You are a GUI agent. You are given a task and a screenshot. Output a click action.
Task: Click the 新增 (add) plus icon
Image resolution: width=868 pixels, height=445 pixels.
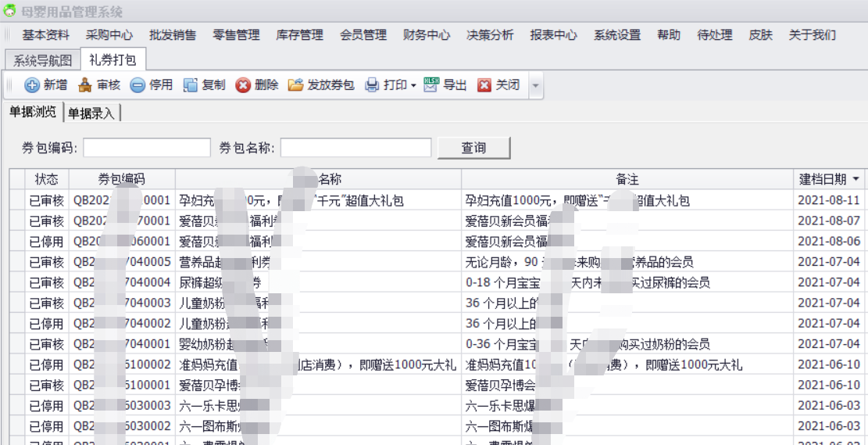tap(33, 84)
